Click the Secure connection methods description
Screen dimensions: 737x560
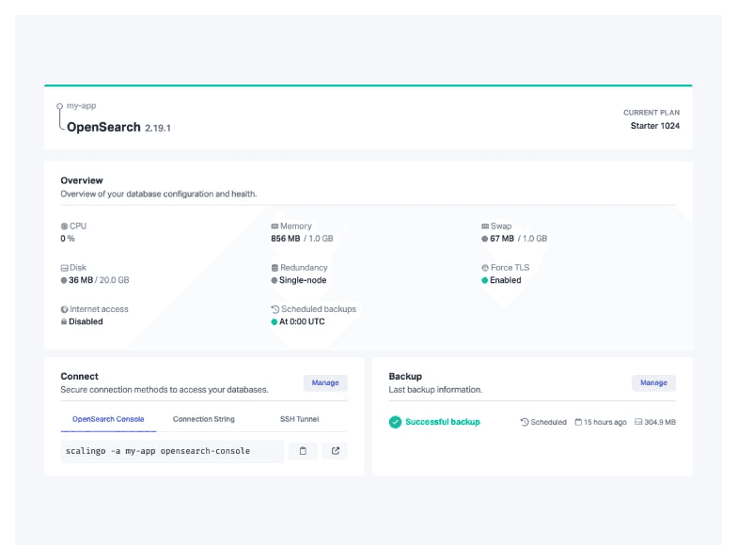click(x=164, y=389)
